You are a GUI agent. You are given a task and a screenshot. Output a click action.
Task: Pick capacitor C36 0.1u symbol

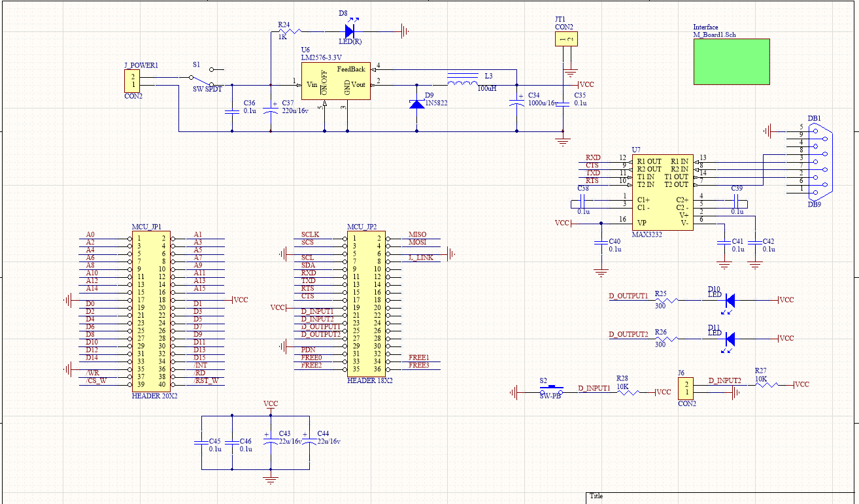(x=231, y=111)
